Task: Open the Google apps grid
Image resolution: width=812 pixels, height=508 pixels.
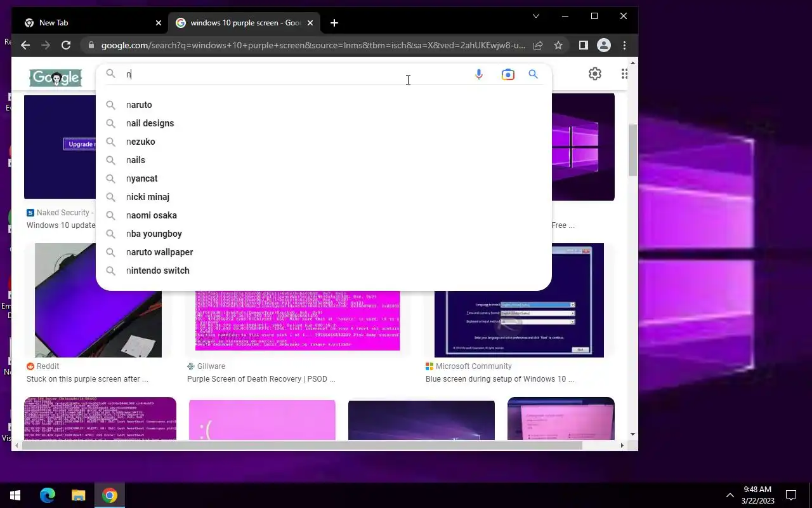Action: 624,74
